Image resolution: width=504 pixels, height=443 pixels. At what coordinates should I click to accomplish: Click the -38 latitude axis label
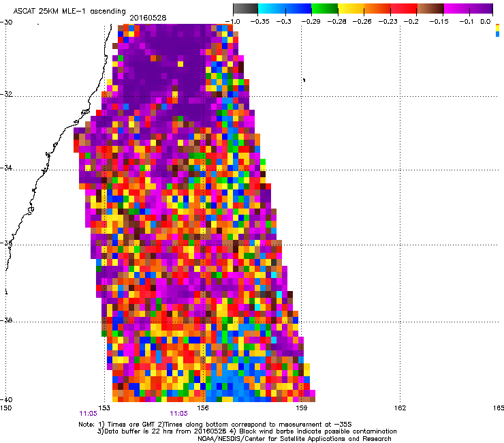6,320
